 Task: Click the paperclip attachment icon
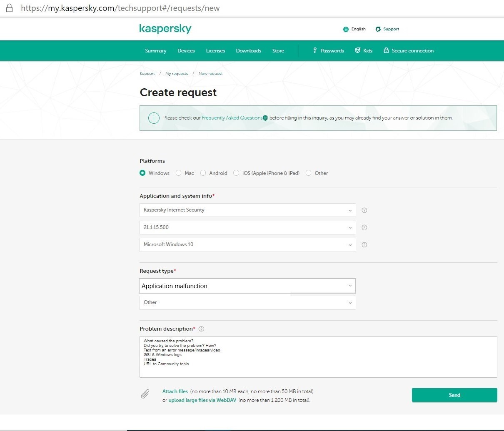coord(145,394)
